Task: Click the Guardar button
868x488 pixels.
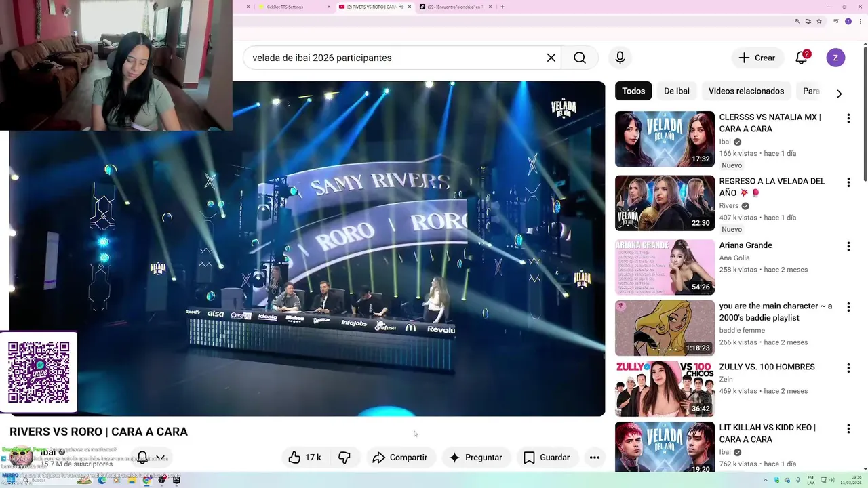Action: pyautogui.click(x=547, y=457)
